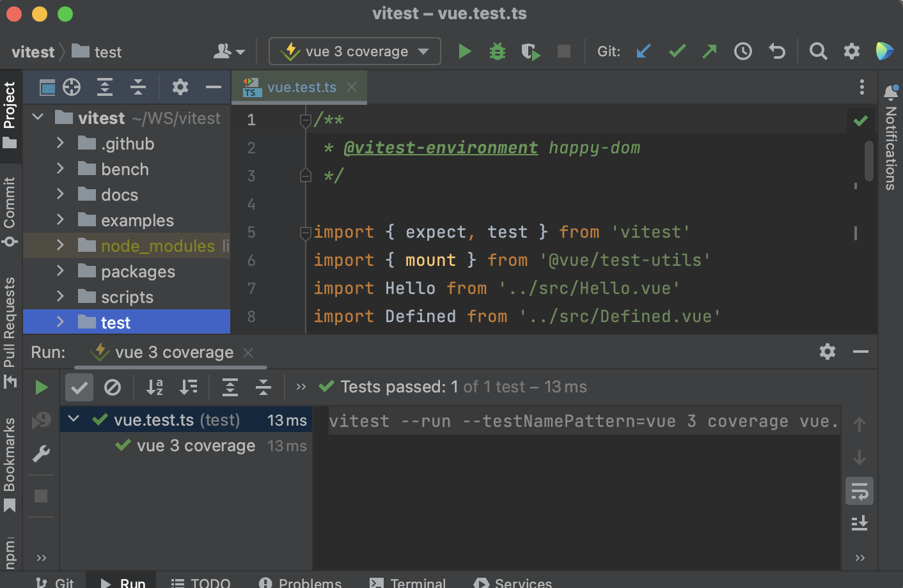Select opened file target icon in Project panel

click(x=72, y=87)
